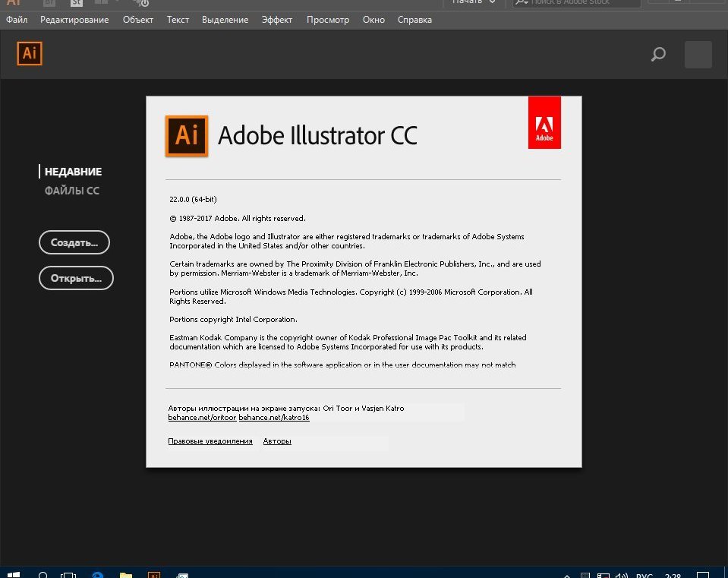Open the Текст menu
This screenshot has width=728, height=578.
pos(178,20)
